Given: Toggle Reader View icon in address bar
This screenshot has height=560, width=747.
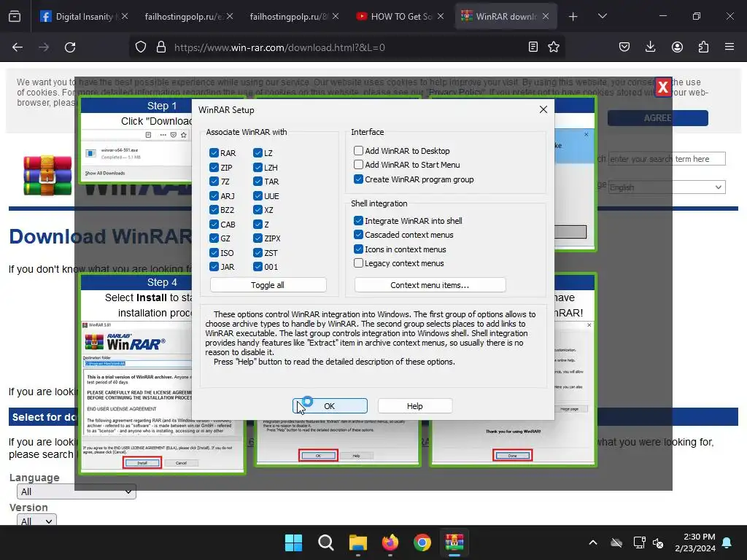Looking at the screenshot, I should (x=533, y=47).
